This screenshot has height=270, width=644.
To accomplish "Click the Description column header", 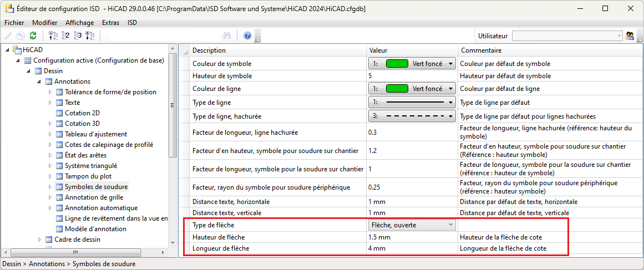I will tap(278, 50).
